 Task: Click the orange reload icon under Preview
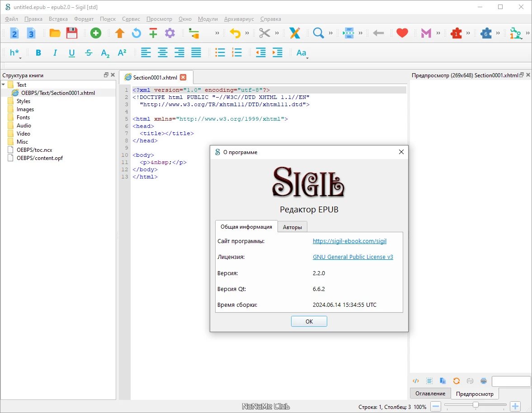[457, 381]
